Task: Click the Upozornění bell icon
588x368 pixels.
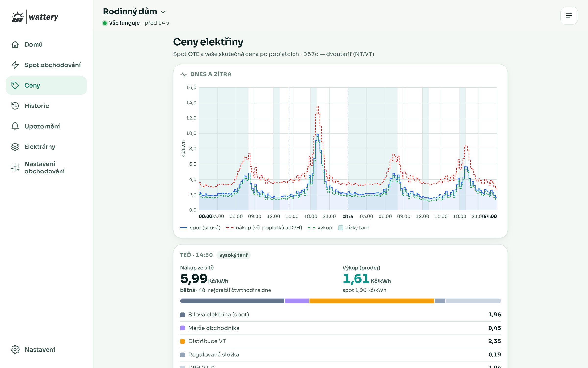Action: click(x=15, y=126)
